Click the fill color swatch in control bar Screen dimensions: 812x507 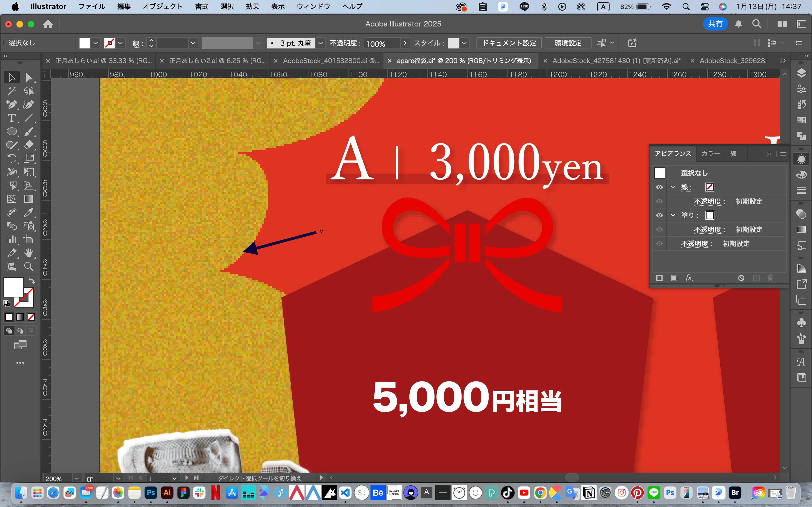click(x=85, y=43)
